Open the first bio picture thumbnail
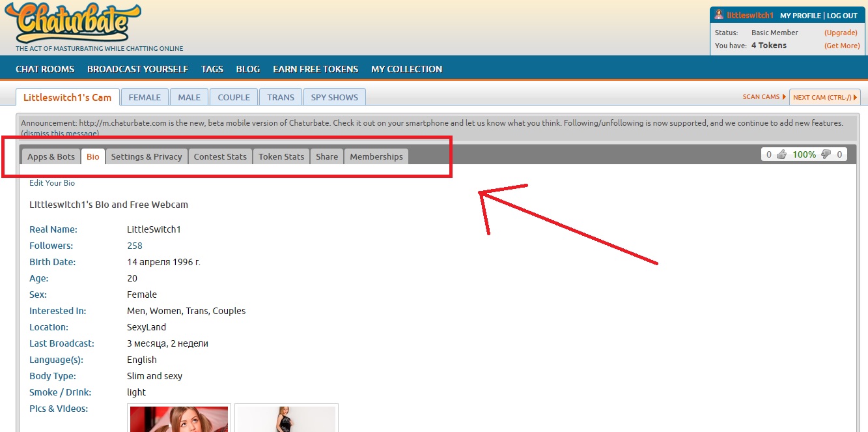The height and width of the screenshot is (432, 868). pyautogui.click(x=179, y=418)
